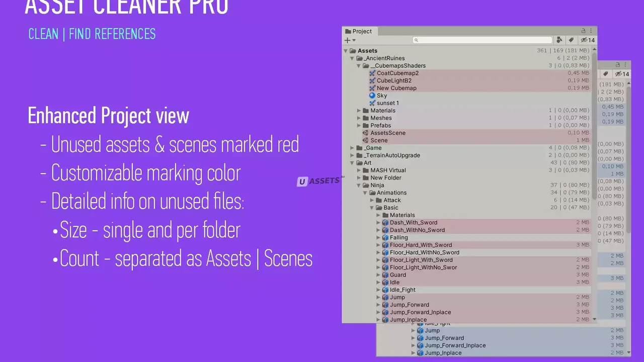The height and width of the screenshot is (362, 644).
Task: Open the kebab options menu in back window
Action: pos(626,65)
